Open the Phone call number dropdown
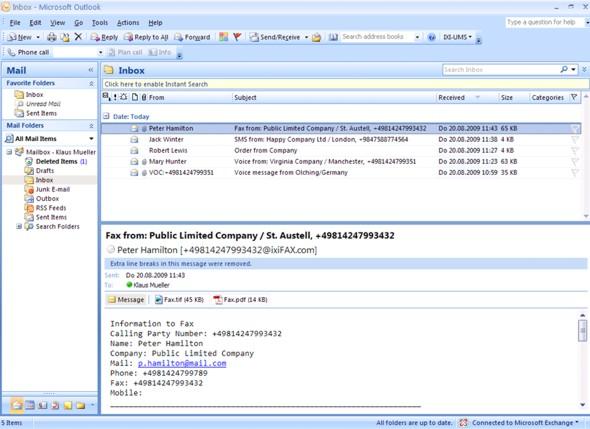590x429 pixels. [x=100, y=52]
